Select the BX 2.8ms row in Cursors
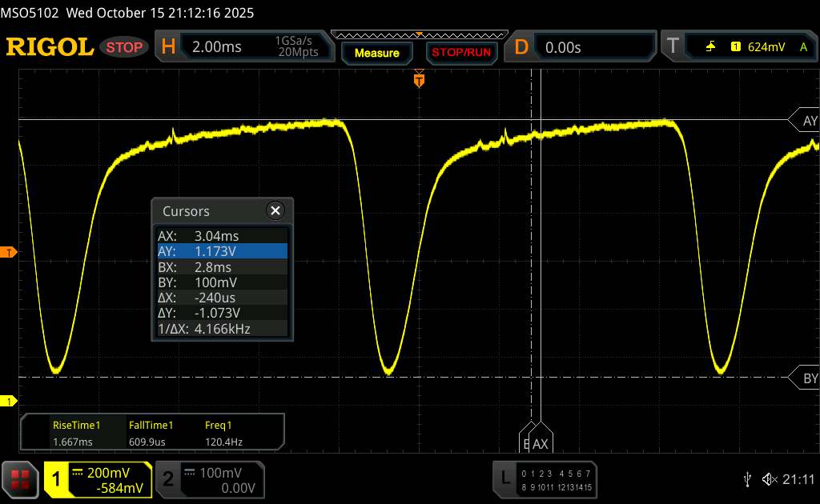The height and width of the screenshot is (504, 820). click(x=222, y=267)
